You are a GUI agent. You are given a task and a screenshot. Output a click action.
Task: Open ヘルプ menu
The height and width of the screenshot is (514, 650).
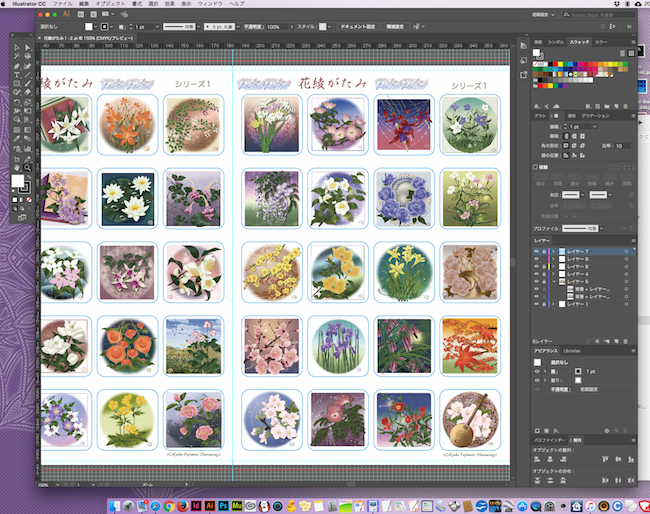237,4
